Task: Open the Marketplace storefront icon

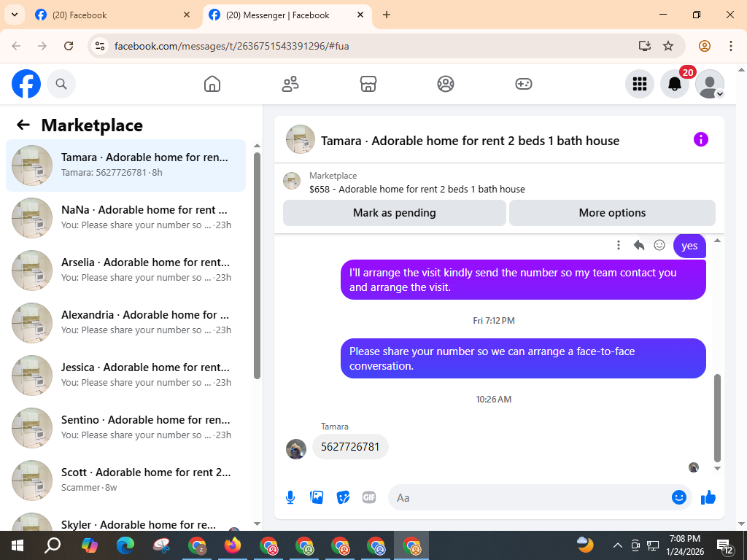Action: pos(368,84)
